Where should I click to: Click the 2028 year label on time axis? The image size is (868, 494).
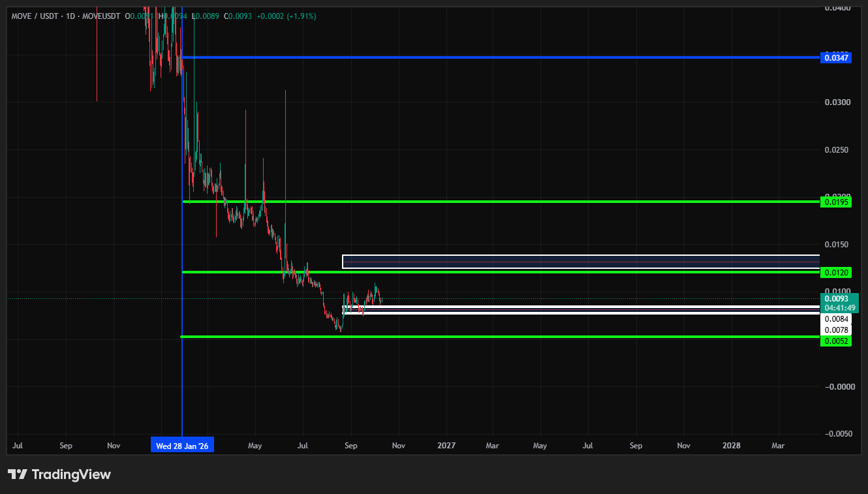point(732,446)
